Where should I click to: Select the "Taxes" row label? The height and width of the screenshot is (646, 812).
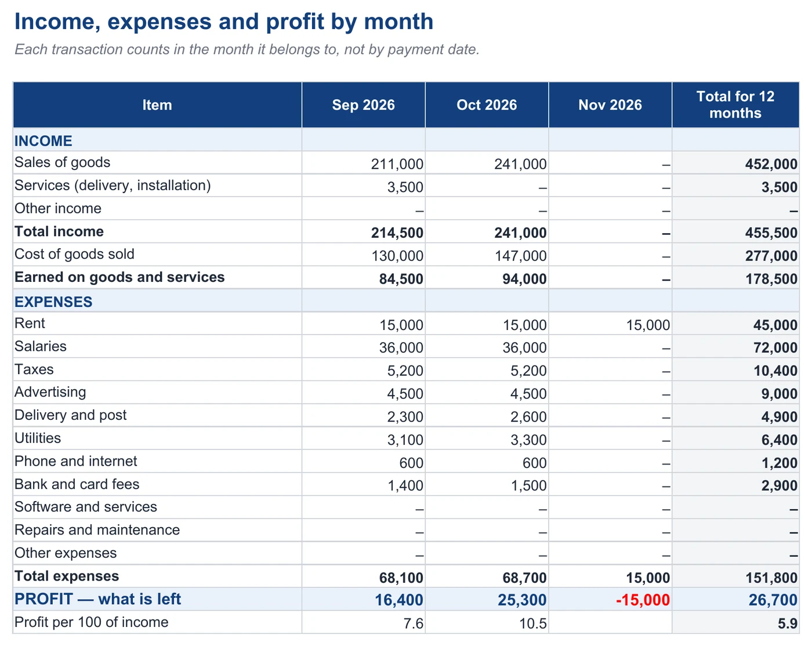[34, 369]
